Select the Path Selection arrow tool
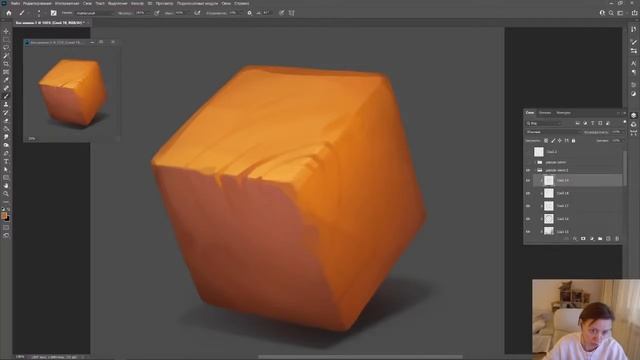The image size is (640, 360). (6, 170)
